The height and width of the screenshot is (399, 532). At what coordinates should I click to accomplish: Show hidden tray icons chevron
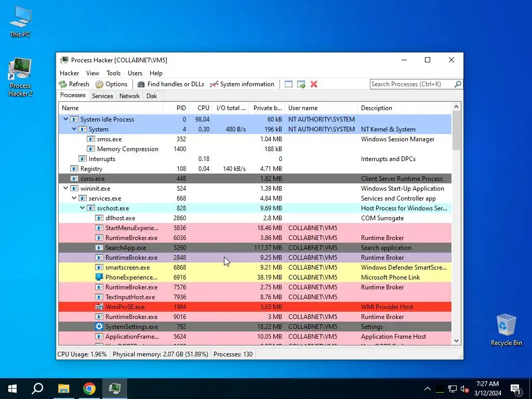[x=428, y=389]
